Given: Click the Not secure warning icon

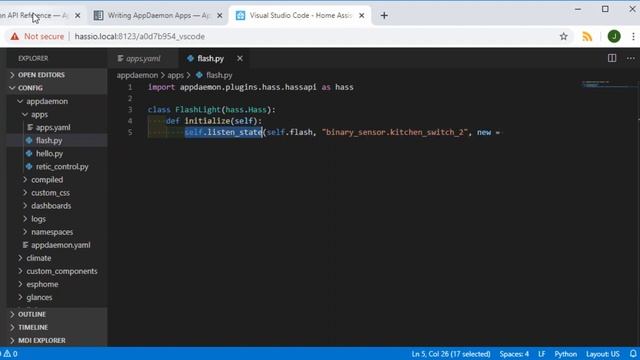Looking at the screenshot, I should coord(15,36).
